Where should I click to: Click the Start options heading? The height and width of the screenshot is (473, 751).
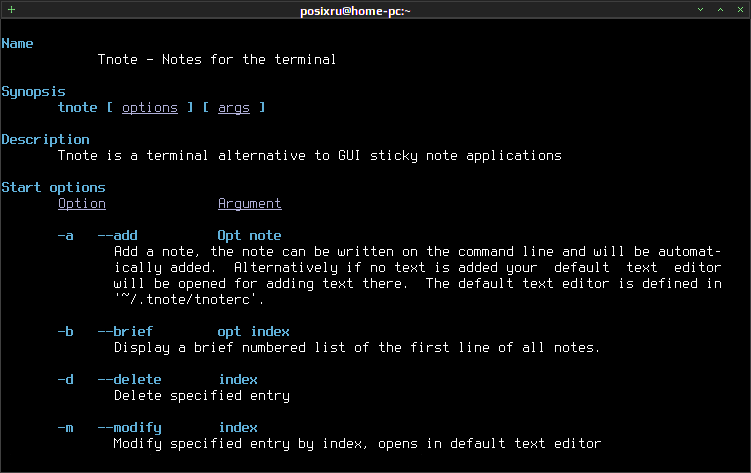tap(53, 187)
